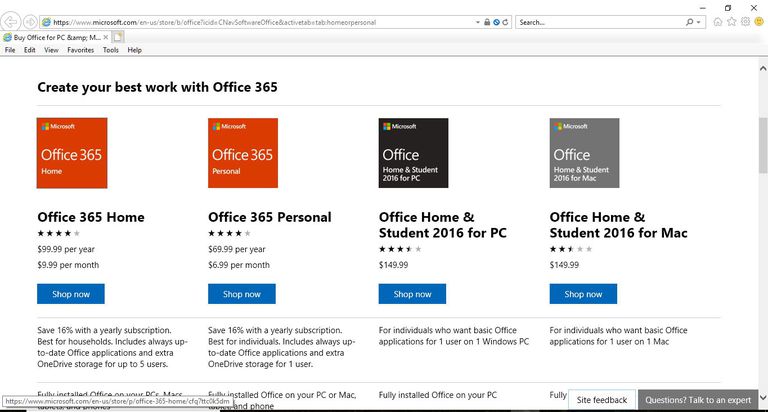Refresh the page with the reload icon
The height and width of the screenshot is (412, 768).
505,22
